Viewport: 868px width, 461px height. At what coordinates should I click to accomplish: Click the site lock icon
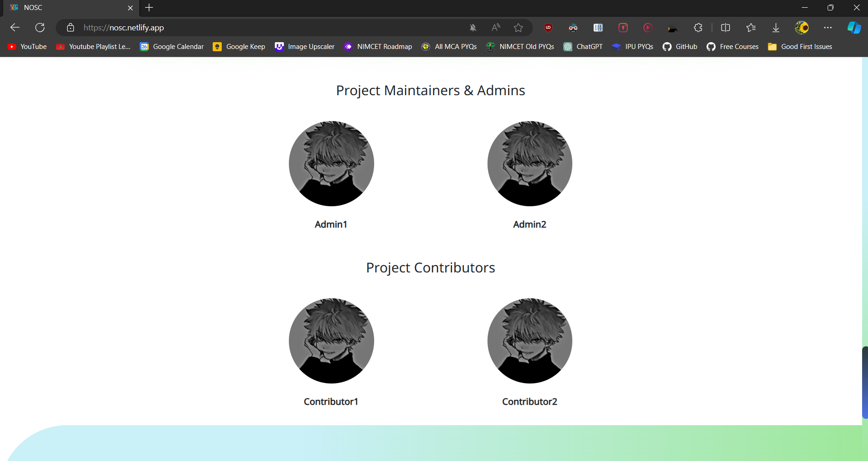(70, 28)
